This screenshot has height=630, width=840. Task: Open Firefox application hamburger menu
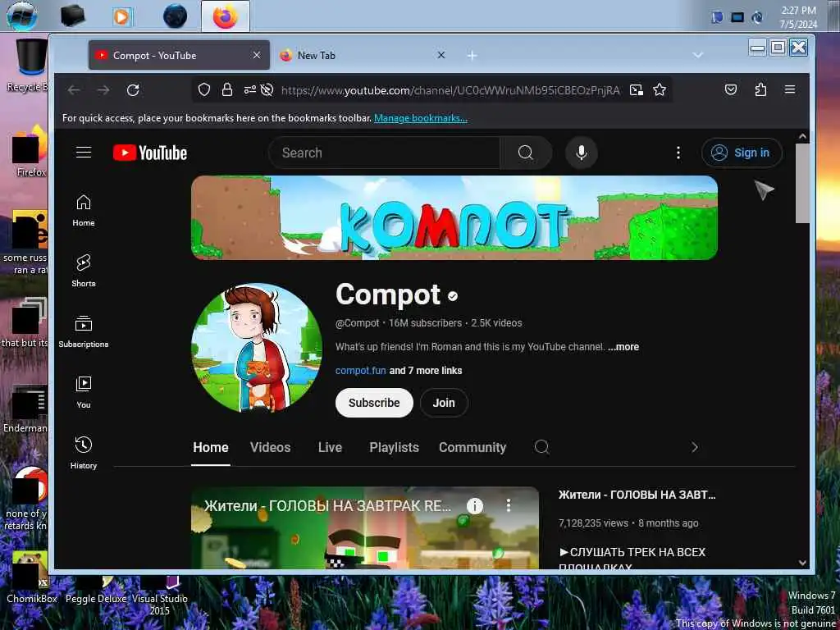tap(790, 90)
